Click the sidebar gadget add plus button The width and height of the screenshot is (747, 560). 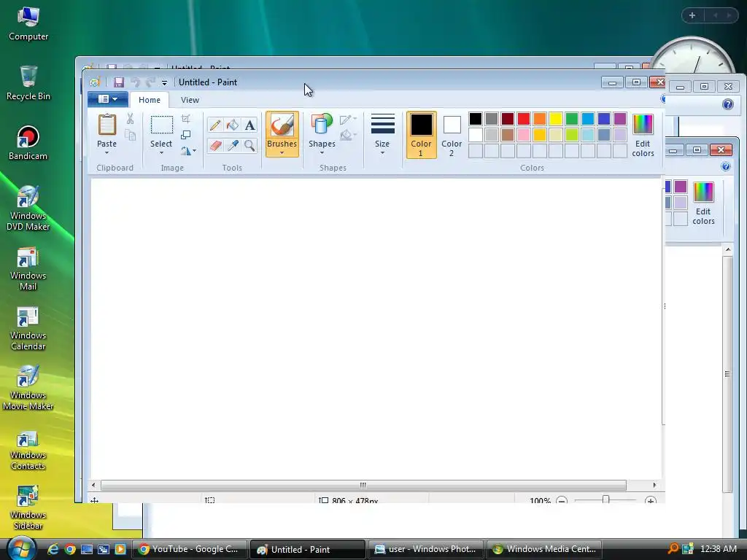[692, 15]
